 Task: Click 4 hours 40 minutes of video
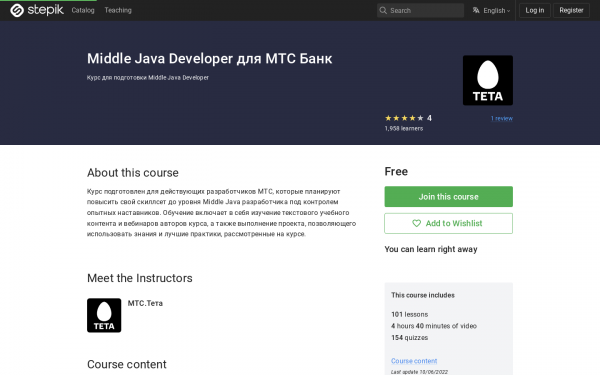tap(434, 326)
